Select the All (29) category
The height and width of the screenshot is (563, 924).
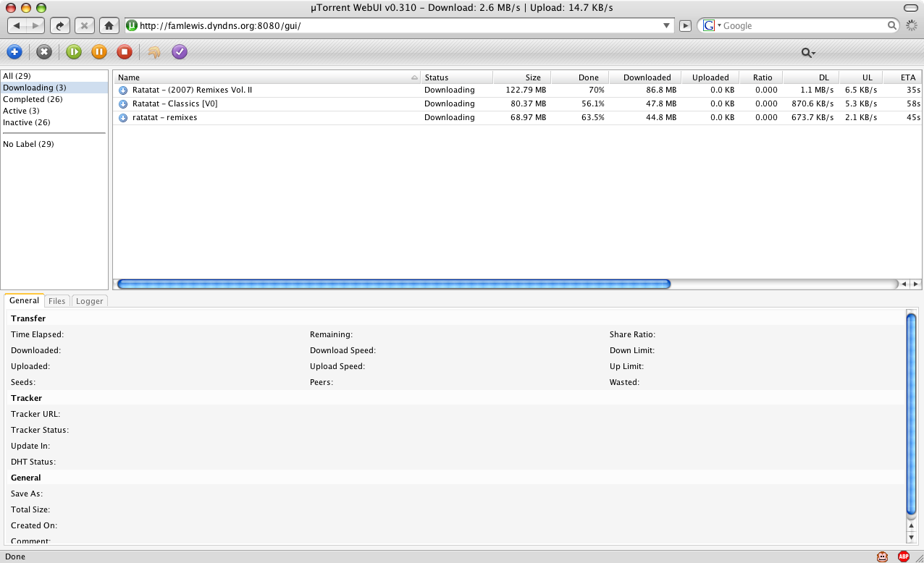pyautogui.click(x=54, y=76)
